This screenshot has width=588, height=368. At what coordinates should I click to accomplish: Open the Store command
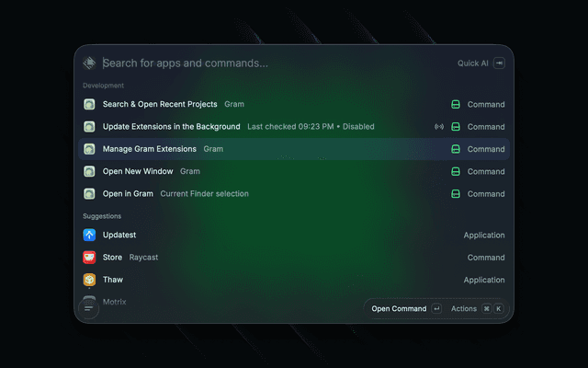pos(294,258)
